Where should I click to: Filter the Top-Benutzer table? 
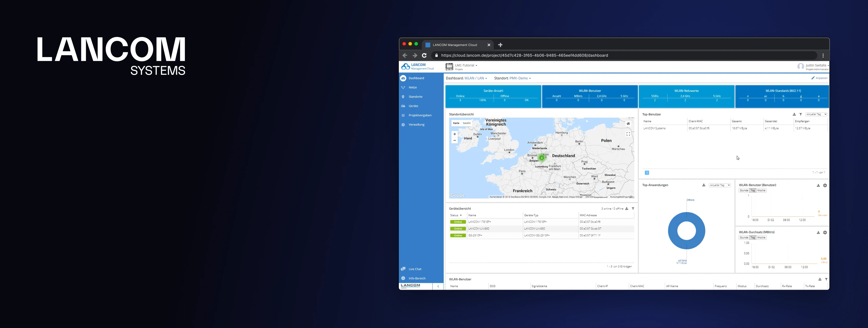[800, 114]
